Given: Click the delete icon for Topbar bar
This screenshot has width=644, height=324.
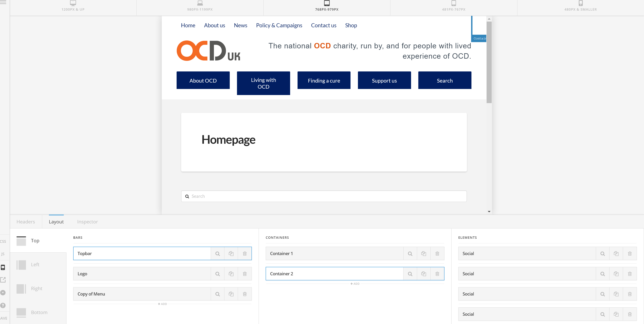Looking at the screenshot, I should [245, 254].
